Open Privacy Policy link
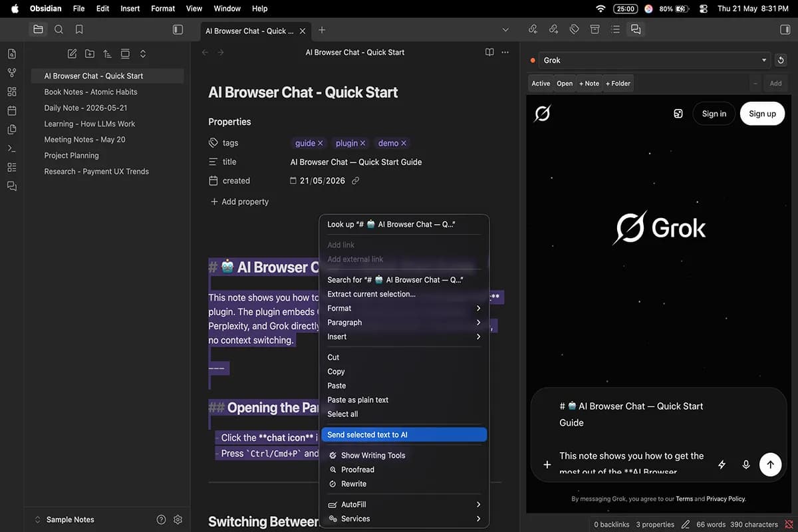The image size is (798, 532). (726, 499)
